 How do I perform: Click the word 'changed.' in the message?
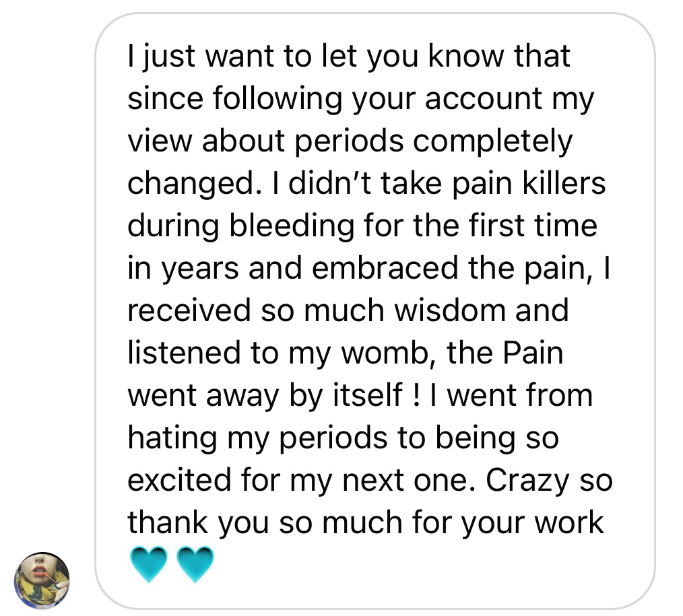191,184
